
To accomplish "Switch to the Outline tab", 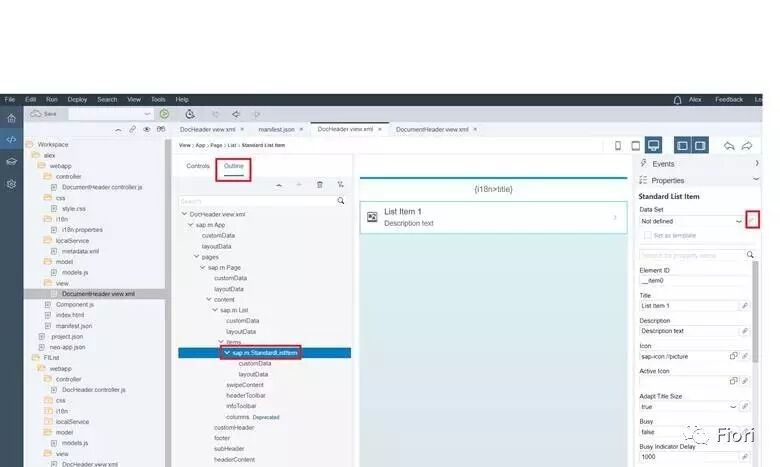I will 234,166.
